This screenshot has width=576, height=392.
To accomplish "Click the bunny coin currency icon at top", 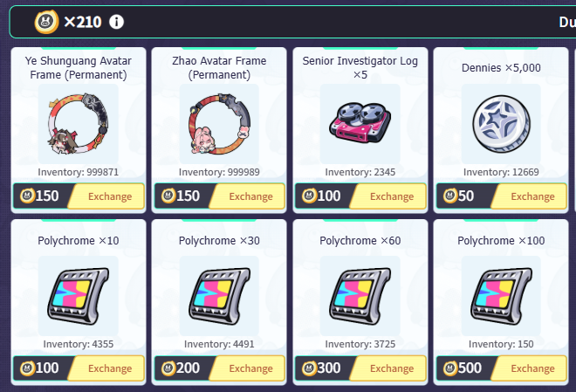I will 46,22.
